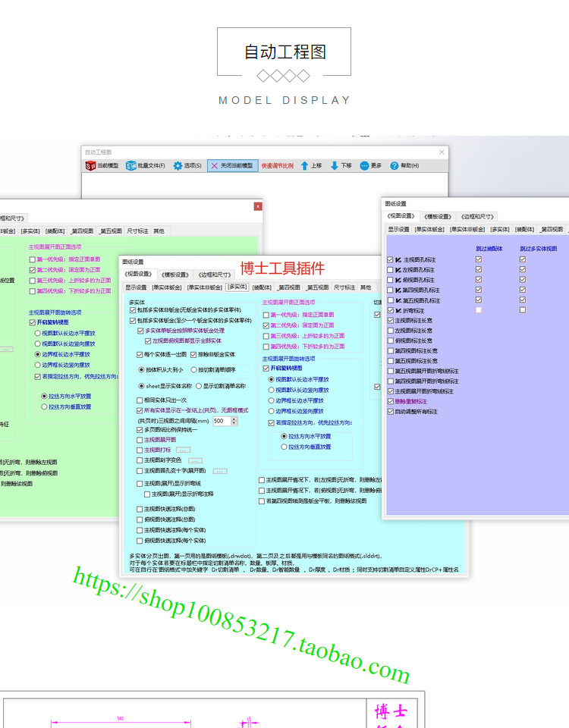Screen dimensions: 569x728
Task: Open the ... button next to 主视图刻字变色
Action: click(195, 460)
